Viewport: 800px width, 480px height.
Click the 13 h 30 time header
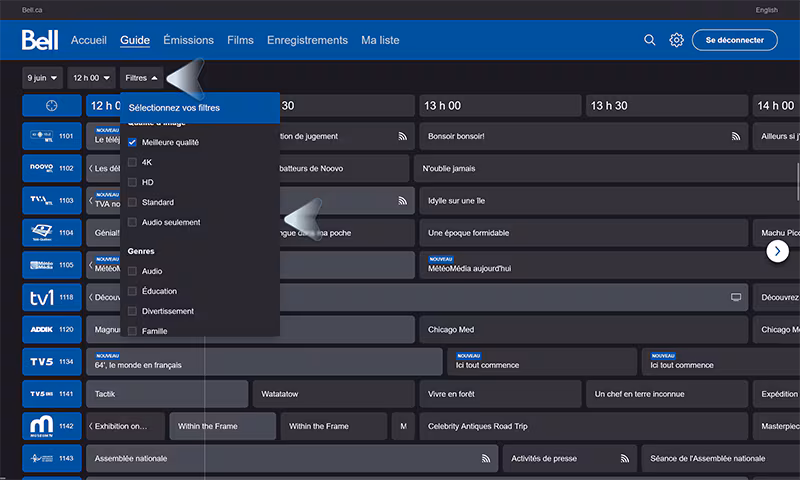point(667,106)
